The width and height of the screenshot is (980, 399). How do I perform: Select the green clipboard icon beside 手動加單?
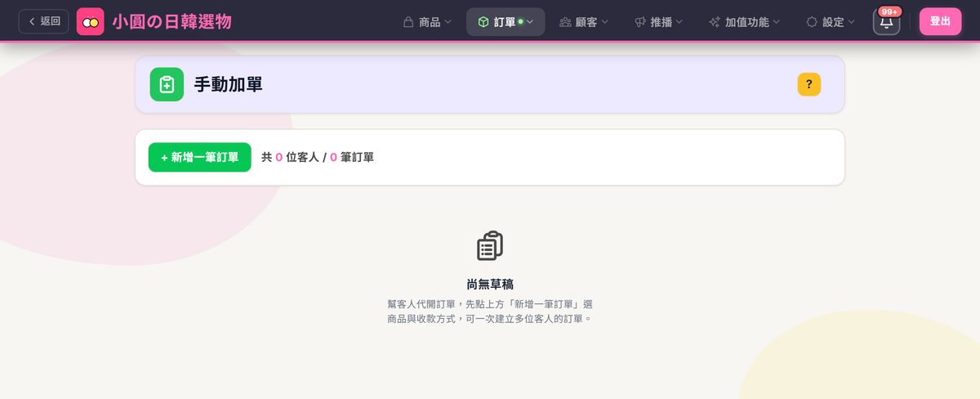(x=167, y=84)
